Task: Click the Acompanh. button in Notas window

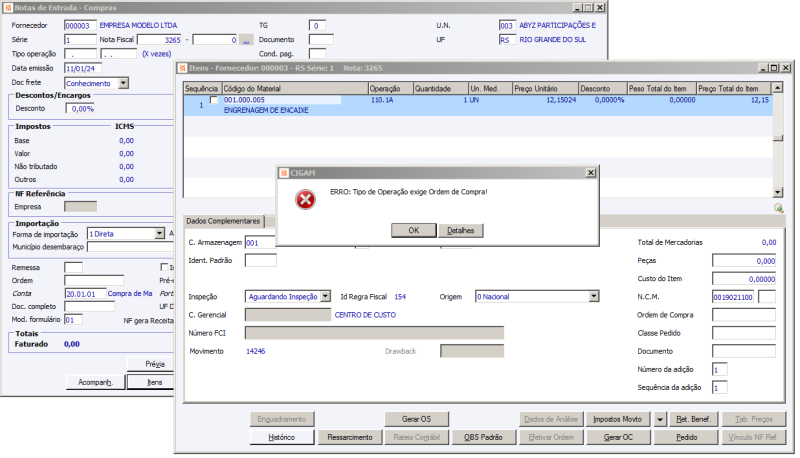Action: pyautogui.click(x=95, y=382)
